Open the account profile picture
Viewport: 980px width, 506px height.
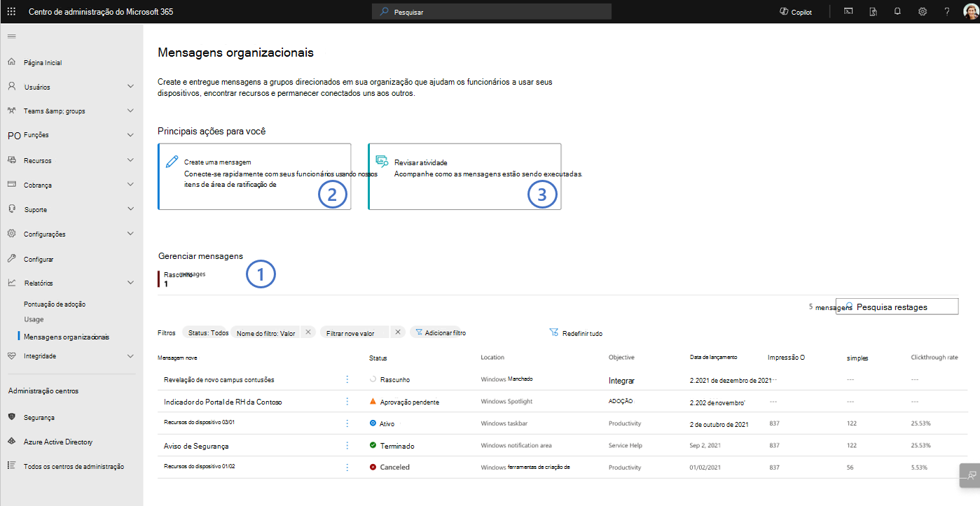tap(970, 11)
